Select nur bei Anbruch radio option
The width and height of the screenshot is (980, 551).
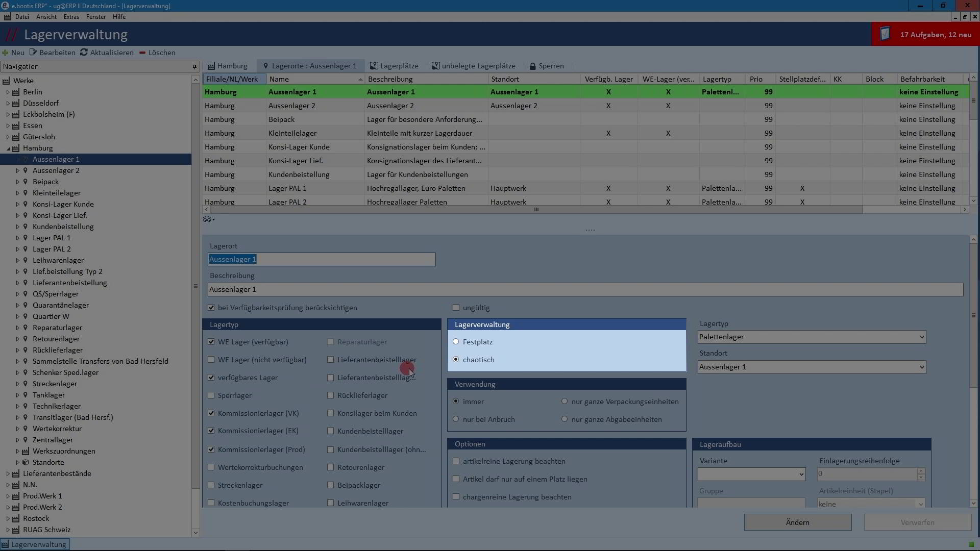click(456, 419)
